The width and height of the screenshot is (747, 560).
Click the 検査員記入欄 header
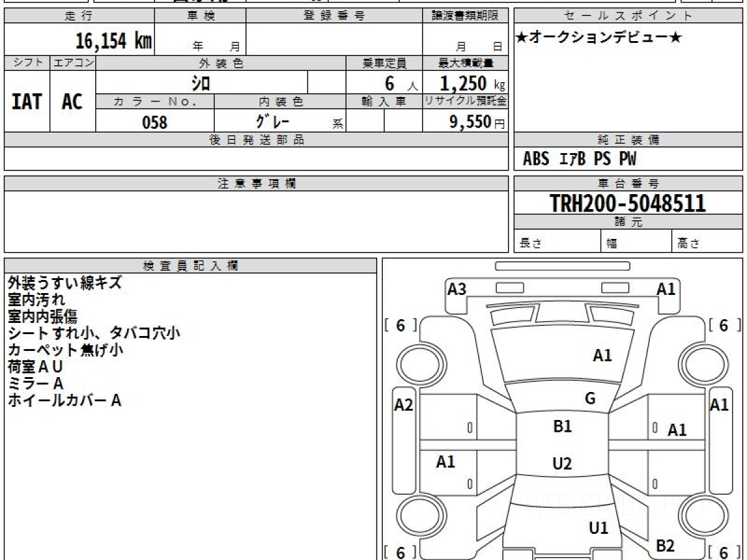[x=190, y=266]
